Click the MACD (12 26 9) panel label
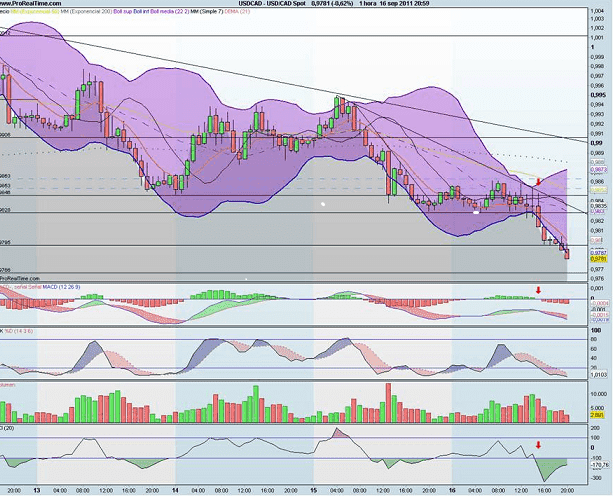Screen dimensions: 613x496 pos(61,287)
